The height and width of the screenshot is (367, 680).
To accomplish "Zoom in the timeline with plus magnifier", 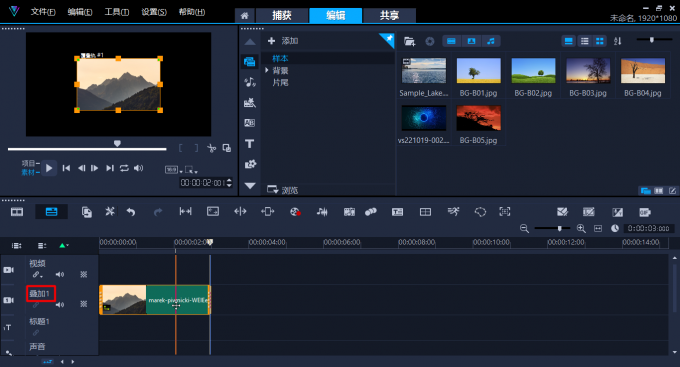I will [581, 228].
